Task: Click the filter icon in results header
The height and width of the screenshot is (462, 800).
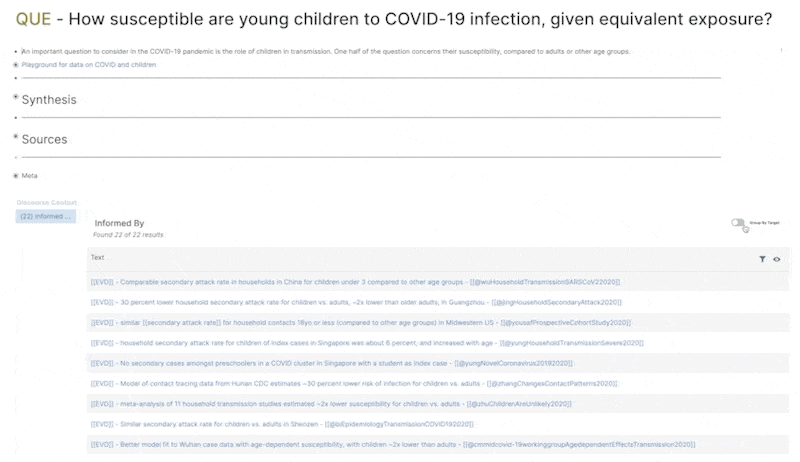Action: [762, 259]
